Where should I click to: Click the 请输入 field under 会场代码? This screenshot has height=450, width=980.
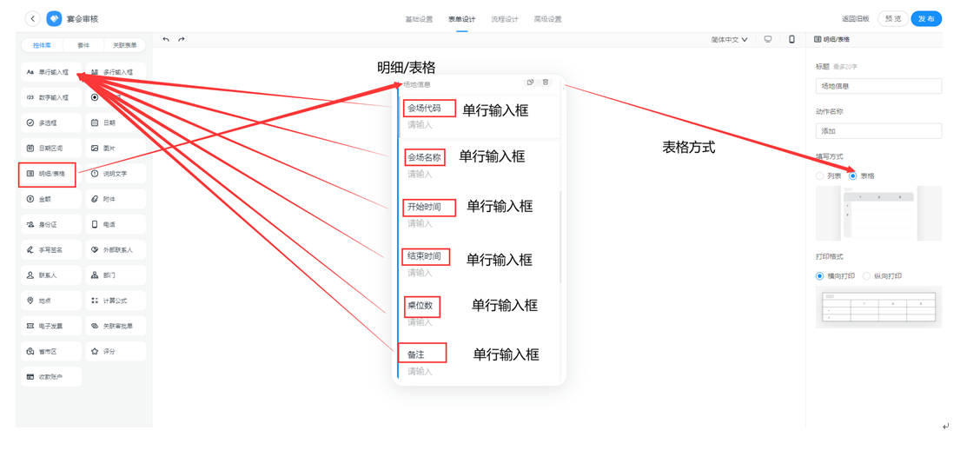point(420,125)
